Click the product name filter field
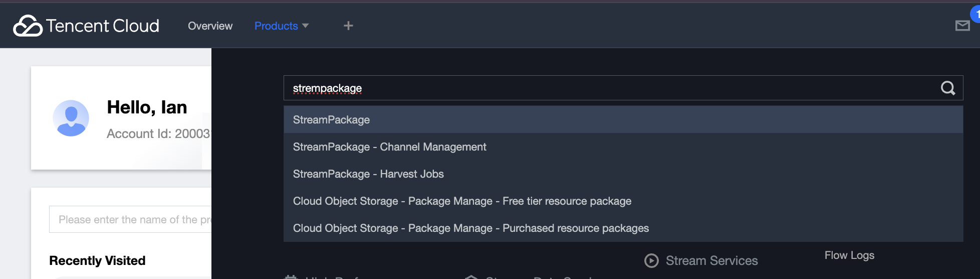The image size is (980, 279). click(130, 219)
